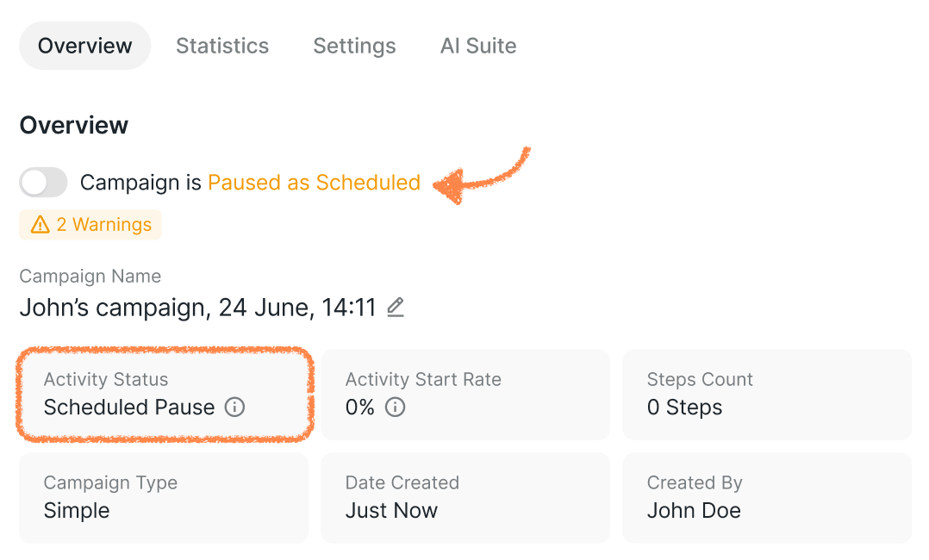Image resolution: width=929 pixels, height=560 pixels.
Task: Click the Campaign Name field label
Action: tap(90, 277)
